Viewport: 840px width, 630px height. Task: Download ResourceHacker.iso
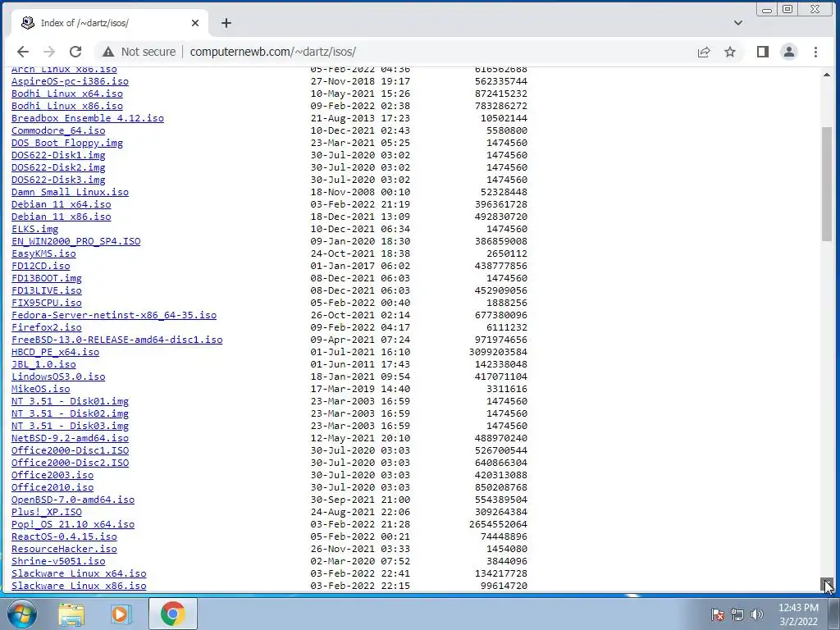pyautogui.click(x=64, y=550)
